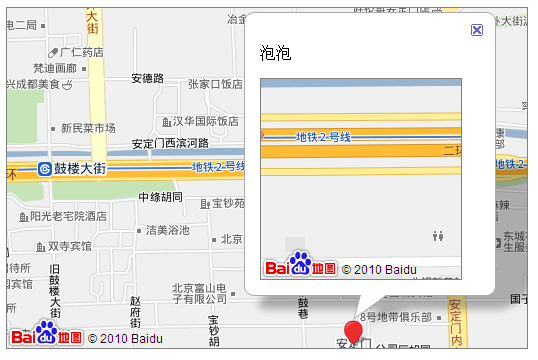Click the 赵府街 vertical street label
This screenshot has width=538, height=360.
point(135,312)
